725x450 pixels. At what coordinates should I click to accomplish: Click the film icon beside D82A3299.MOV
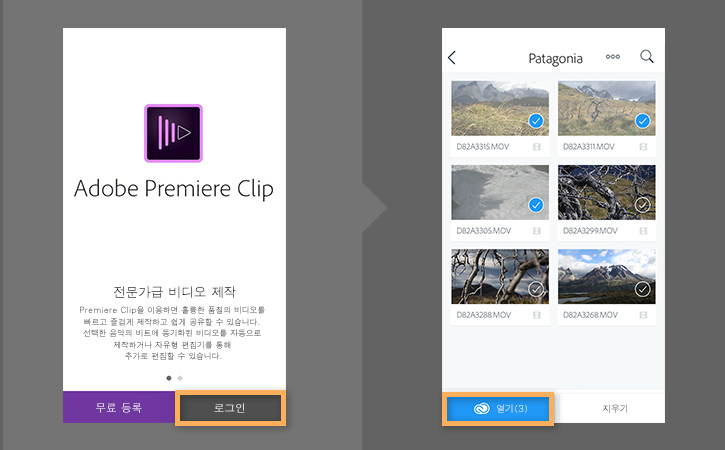(x=643, y=231)
